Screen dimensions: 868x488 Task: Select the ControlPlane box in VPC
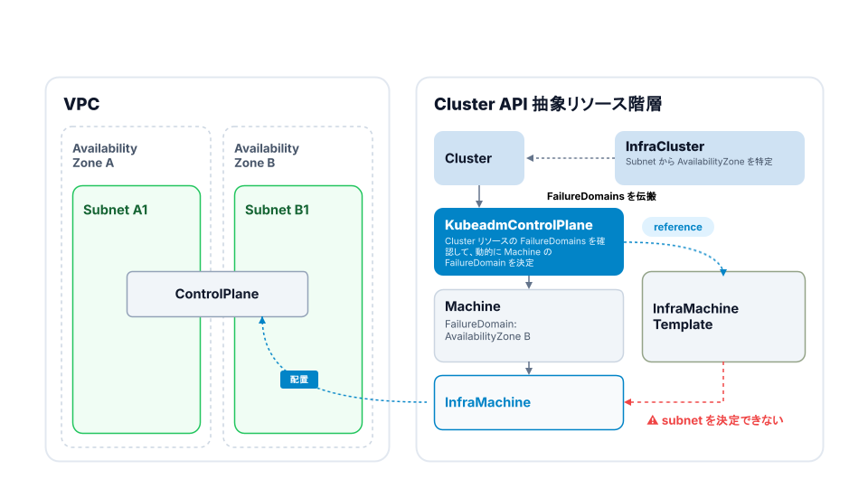pyautogui.click(x=217, y=295)
